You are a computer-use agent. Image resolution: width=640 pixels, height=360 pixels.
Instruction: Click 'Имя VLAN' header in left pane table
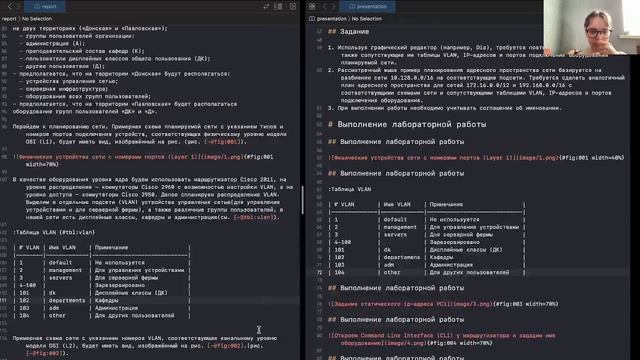tap(62, 248)
